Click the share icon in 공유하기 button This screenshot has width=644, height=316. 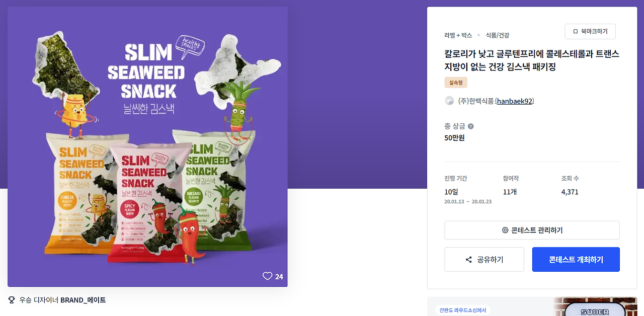coord(469,260)
